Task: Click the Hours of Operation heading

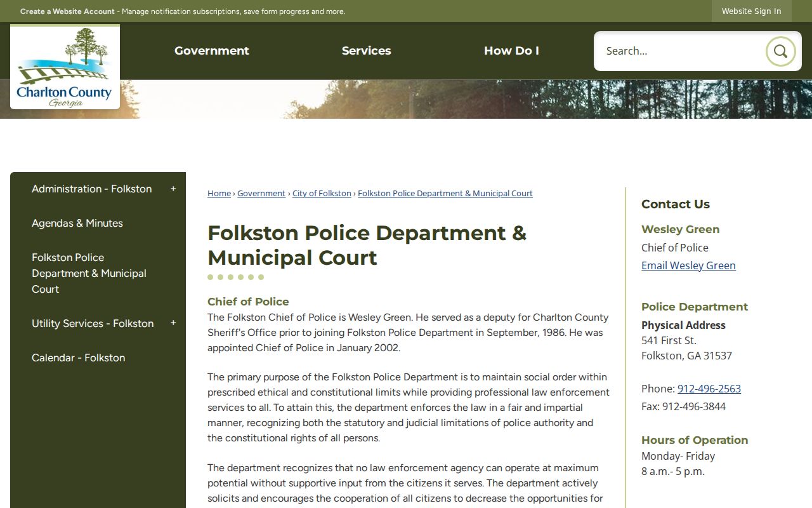Action: click(x=695, y=440)
